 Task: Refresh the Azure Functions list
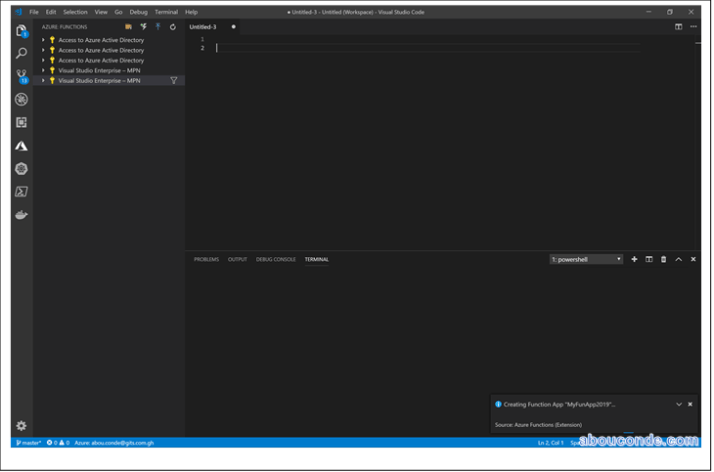pos(172,27)
